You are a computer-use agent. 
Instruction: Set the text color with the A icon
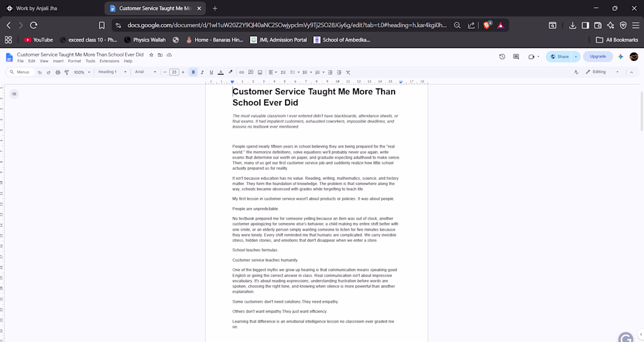pos(221,73)
